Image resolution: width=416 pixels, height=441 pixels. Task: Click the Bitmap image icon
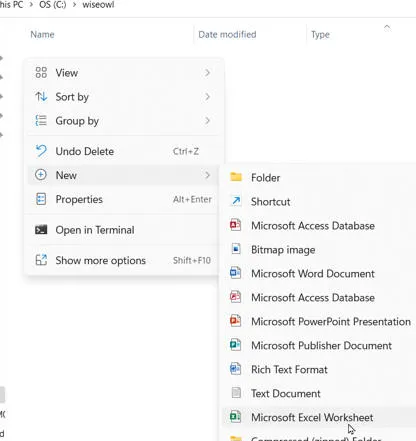(236, 249)
